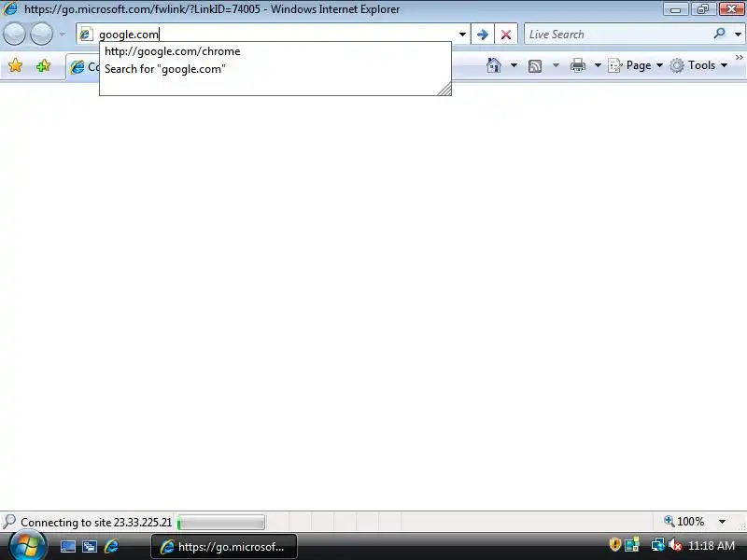Click the IE logo in title bar
Image resolution: width=747 pixels, height=560 pixels.
[x=10, y=8]
